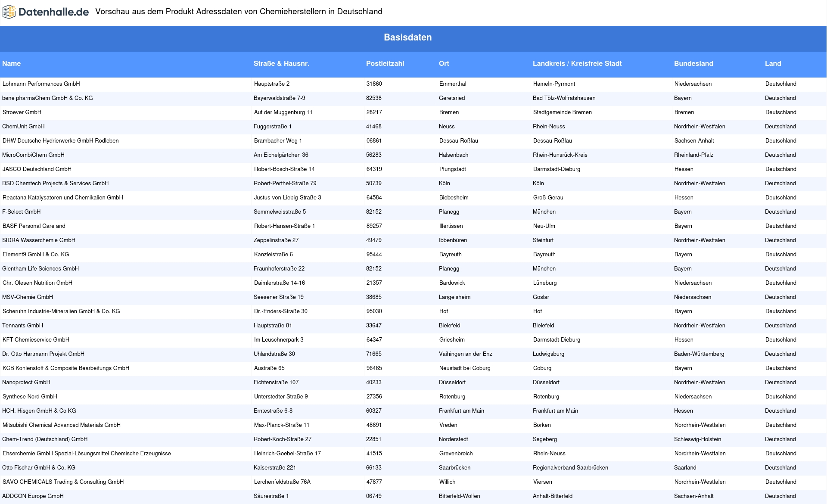Select postal code 66133
The image size is (827, 504).
click(x=374, y=468)
